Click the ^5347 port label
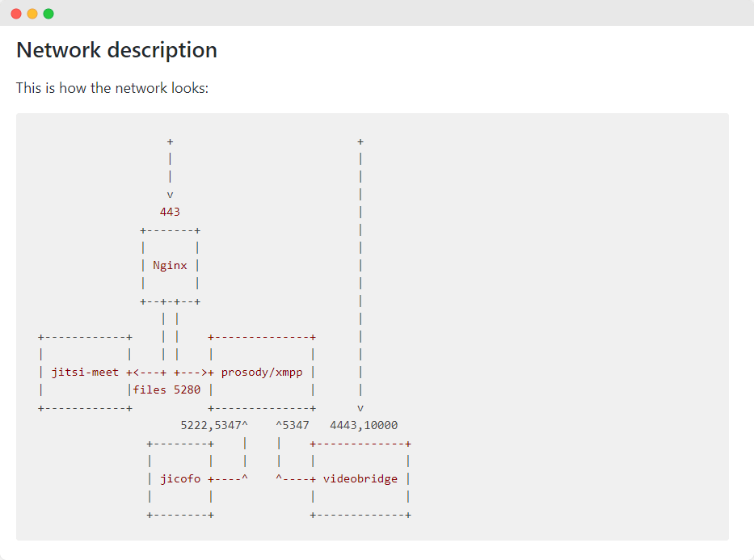Viewport: 754px width, 560px height. [293, 425]
